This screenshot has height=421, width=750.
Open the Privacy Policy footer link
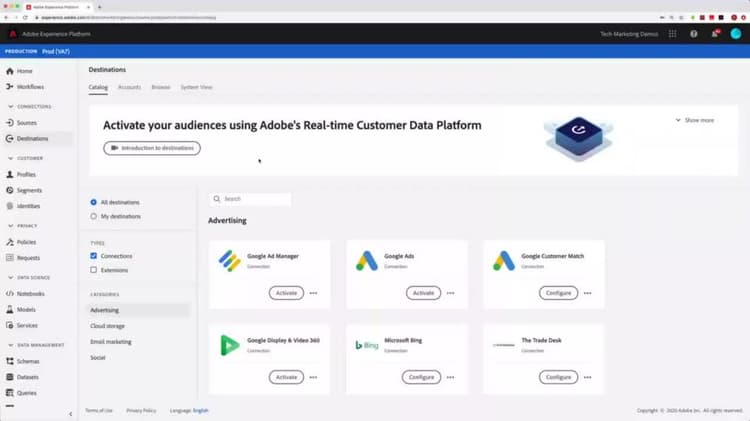click(x=141, y=410)
